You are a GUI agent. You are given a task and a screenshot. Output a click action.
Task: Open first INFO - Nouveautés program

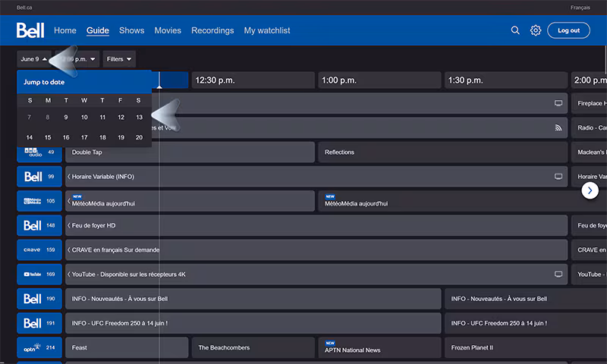[253, 298]
